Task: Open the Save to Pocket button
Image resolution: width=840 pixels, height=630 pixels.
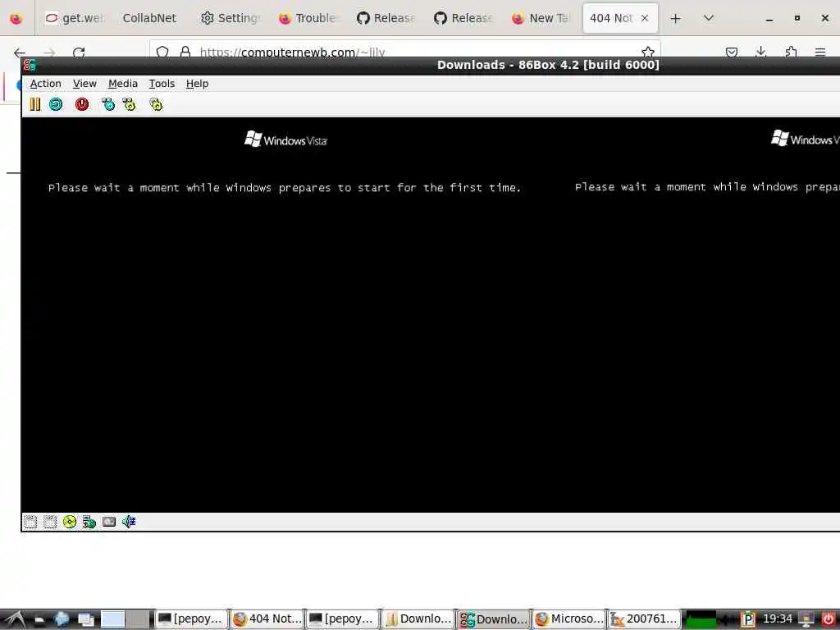Action: (731, 52)
